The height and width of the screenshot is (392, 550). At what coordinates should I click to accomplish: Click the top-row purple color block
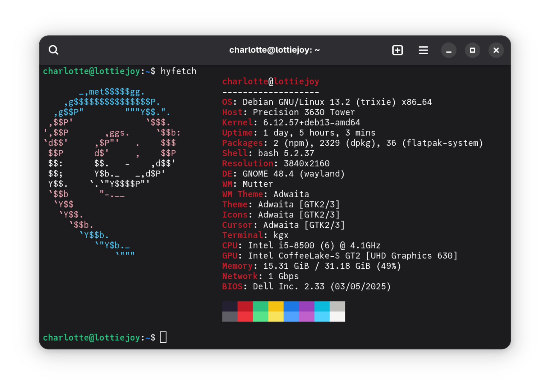click(x=306, y=306)
